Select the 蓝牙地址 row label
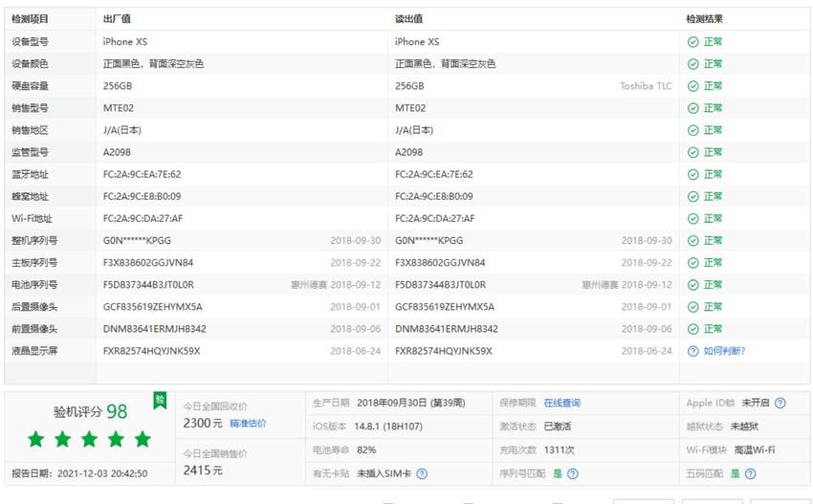Viewport: 813px width, 504px height. [x=30, y=175]
